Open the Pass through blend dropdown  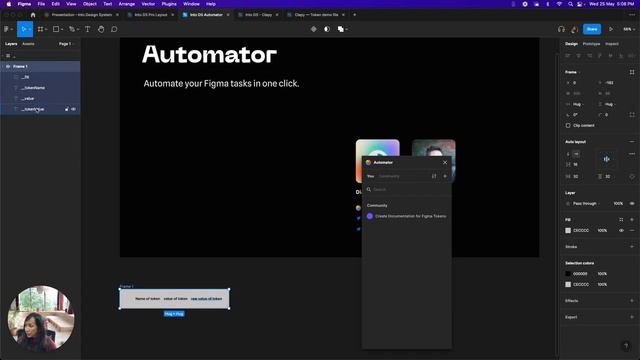(x=586, y=203)
